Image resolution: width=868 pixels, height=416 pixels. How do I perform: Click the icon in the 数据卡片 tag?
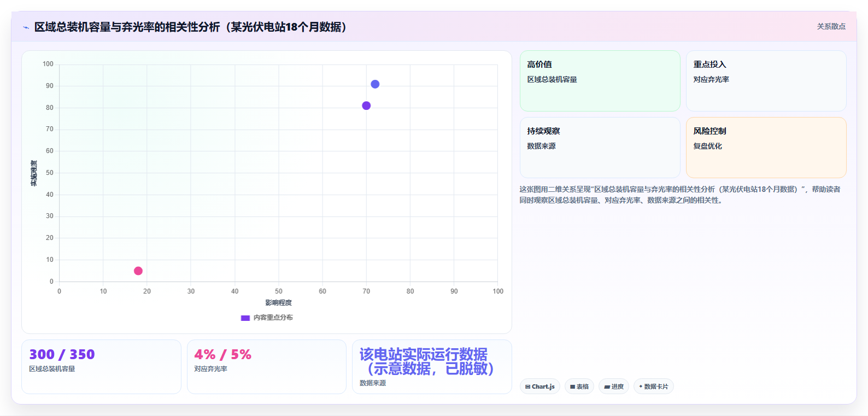tap(641, 386)
